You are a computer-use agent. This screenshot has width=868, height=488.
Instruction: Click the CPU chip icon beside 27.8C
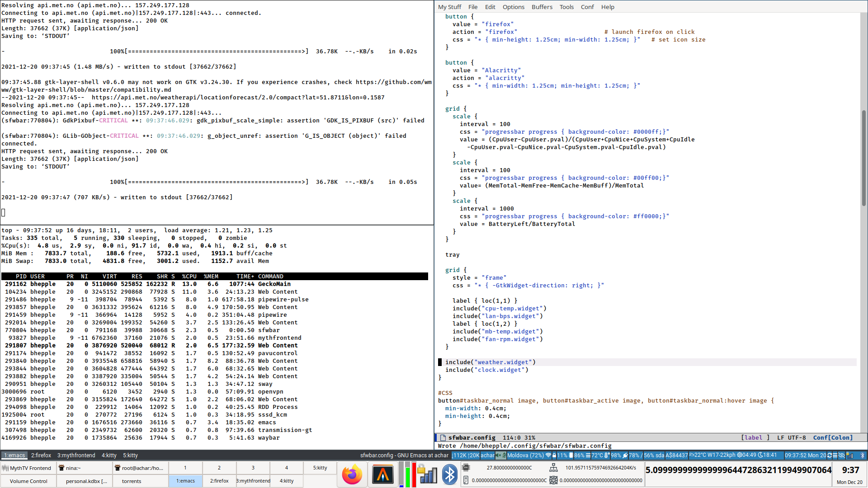point(466,468)
